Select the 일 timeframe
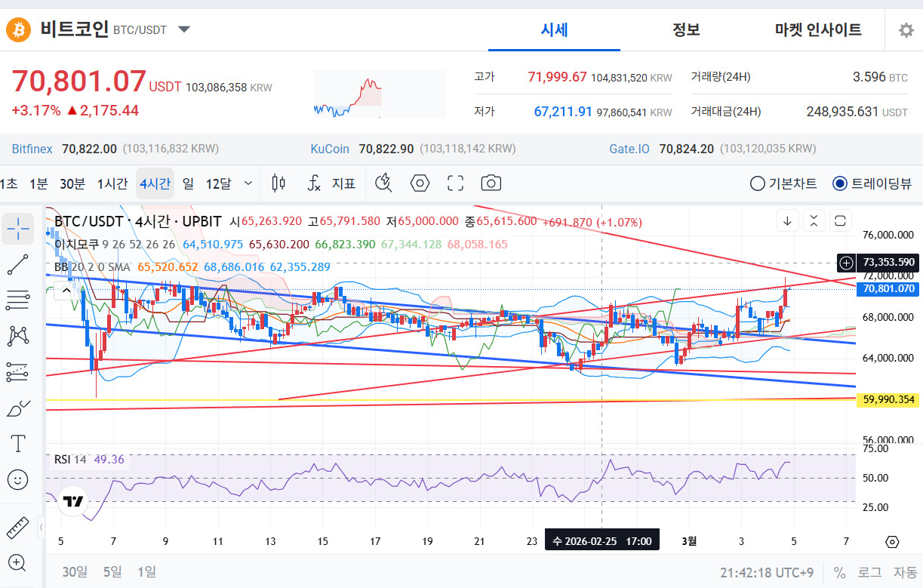 [188, 183]
